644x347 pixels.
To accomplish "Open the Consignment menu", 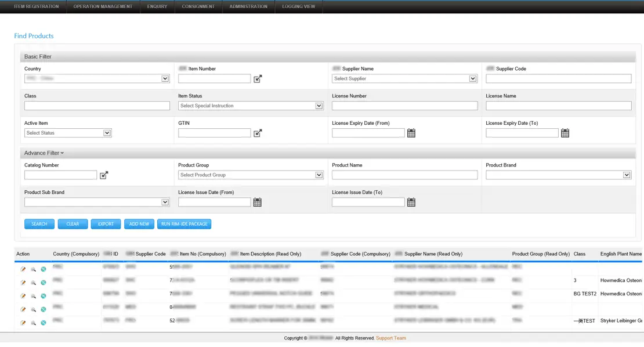I will tap(198, 6).
